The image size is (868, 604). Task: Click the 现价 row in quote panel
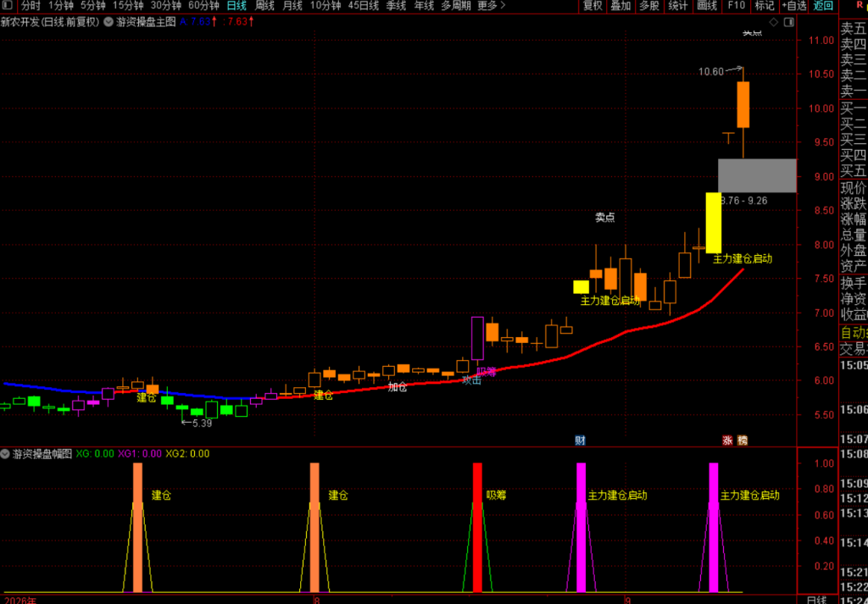[x=854, y=187]
